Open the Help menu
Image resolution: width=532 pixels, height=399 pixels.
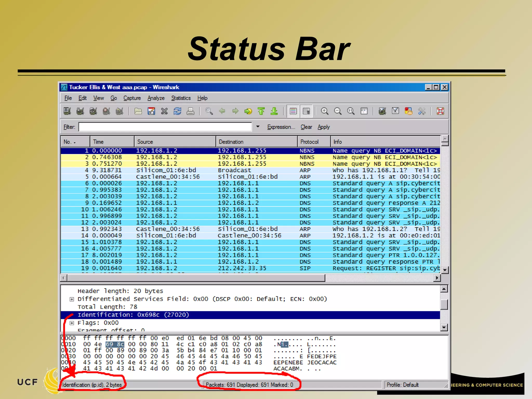tap(202, 98)
